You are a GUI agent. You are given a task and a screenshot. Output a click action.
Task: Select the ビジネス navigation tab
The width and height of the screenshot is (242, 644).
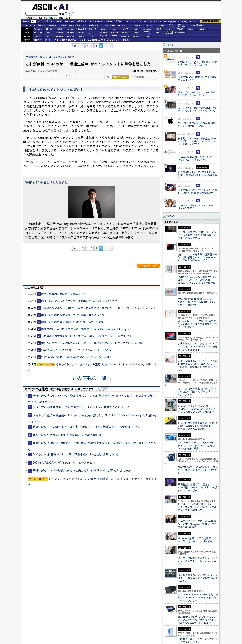[48, 22]
